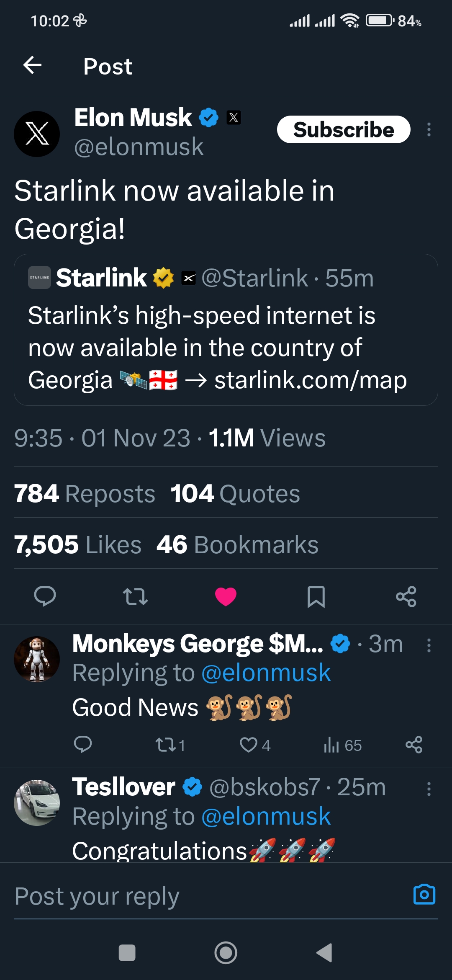Unlike the post with the pink heart
This screenshot has height=980, width=452.
coord(226,596)
